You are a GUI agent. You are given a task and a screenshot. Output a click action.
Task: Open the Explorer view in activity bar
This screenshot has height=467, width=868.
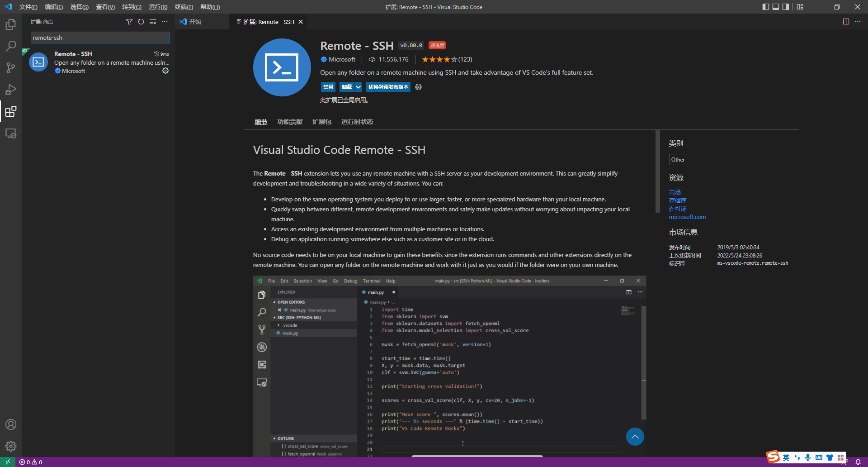[x=11, y=24]
